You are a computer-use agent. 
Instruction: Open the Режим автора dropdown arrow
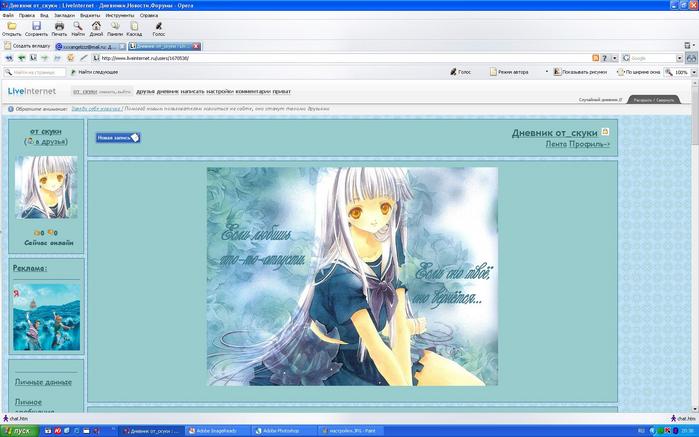point(547,72)
